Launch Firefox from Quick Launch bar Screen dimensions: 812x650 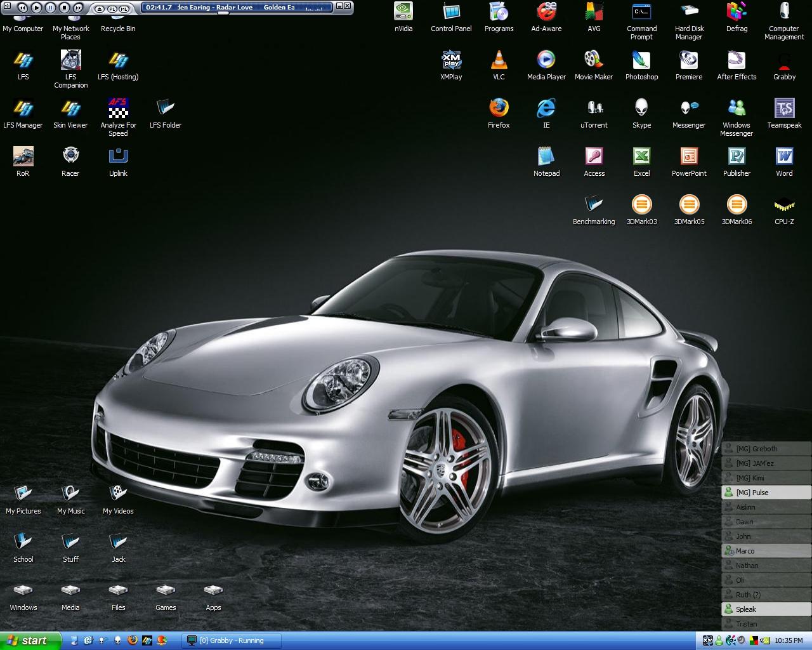pos(132,640)
